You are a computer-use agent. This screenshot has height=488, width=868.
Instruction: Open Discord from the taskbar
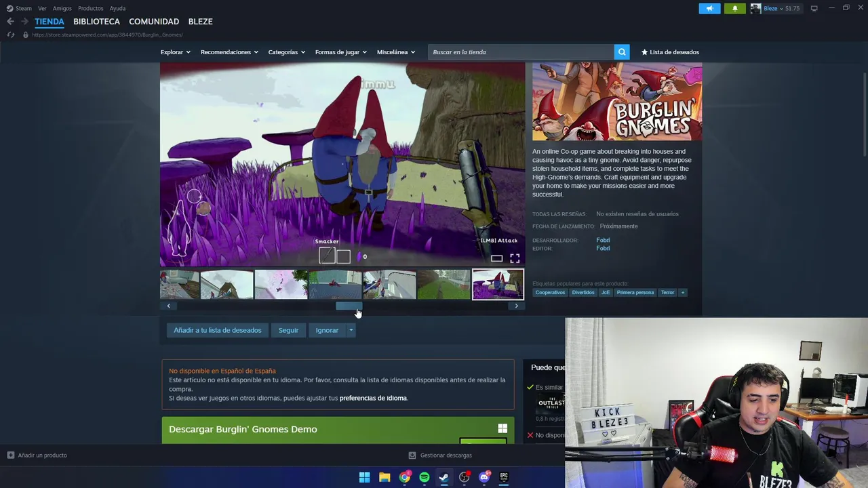[484, 477]
